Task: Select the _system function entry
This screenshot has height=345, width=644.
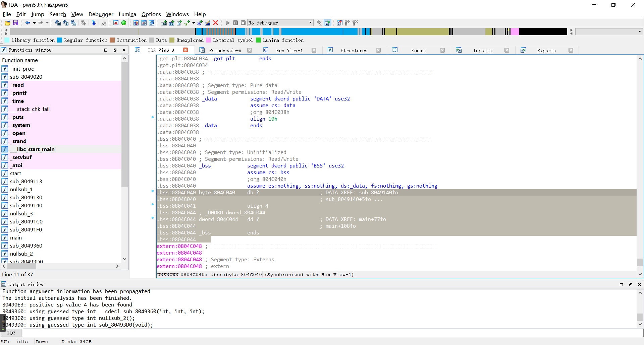Action: (21, 125)
